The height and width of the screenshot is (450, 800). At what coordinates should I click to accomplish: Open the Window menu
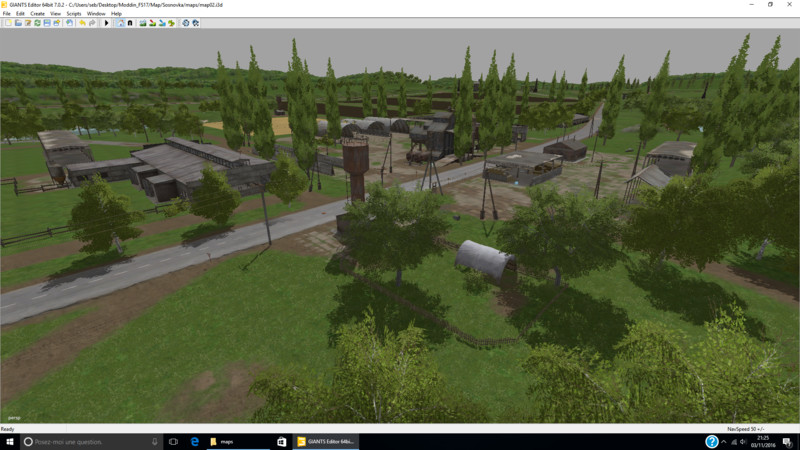pos(95,13)
